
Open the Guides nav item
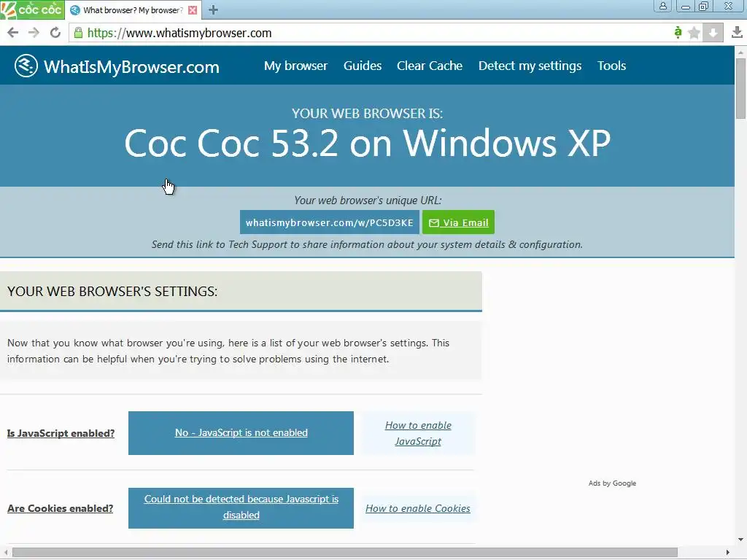[363, 66]
